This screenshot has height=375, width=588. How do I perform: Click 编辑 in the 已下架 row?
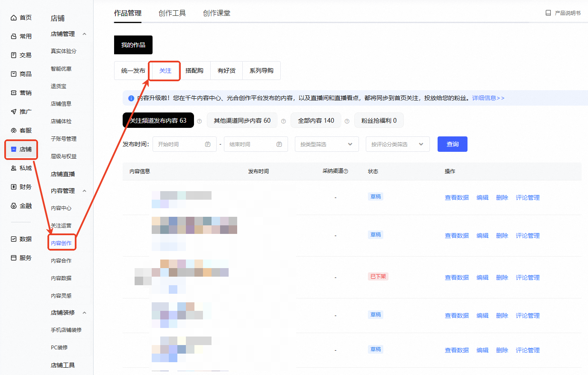[x=482, y=278]
